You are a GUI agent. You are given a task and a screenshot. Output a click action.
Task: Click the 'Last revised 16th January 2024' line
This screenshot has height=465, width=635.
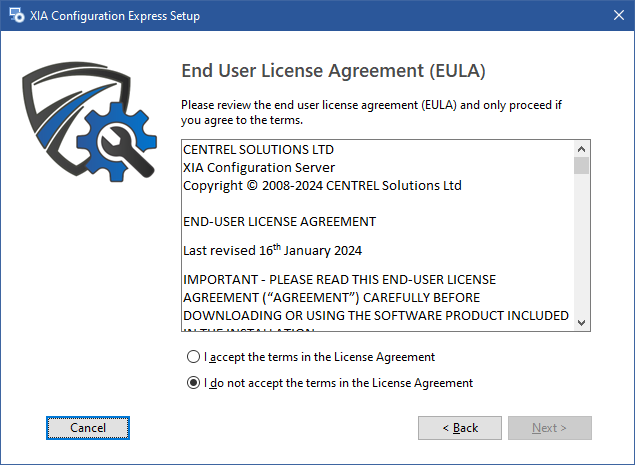coord(272,250)
